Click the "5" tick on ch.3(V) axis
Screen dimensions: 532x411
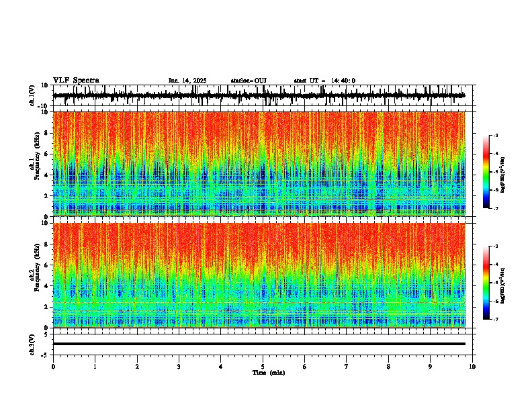click(x=47, y=334)
